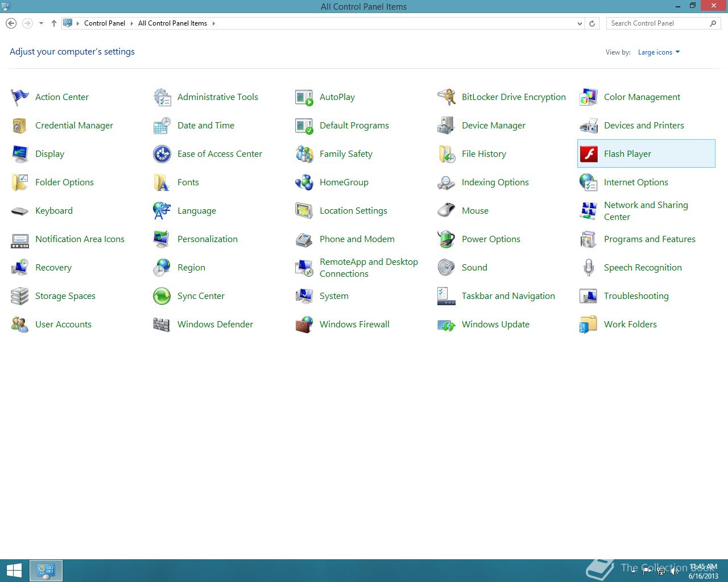Open the Action Center flag icon
Image resolution: width=728 pixels, height=582 pixels.
20,97
